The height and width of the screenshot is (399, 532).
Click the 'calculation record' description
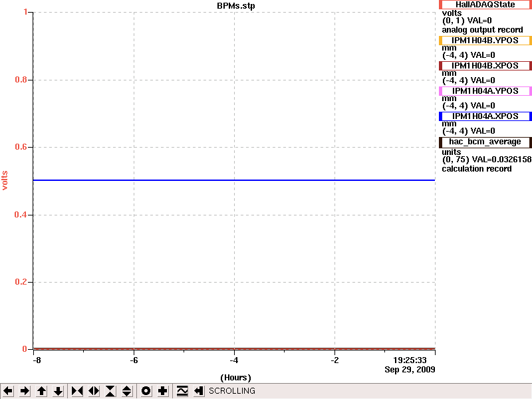pos(477,169)
